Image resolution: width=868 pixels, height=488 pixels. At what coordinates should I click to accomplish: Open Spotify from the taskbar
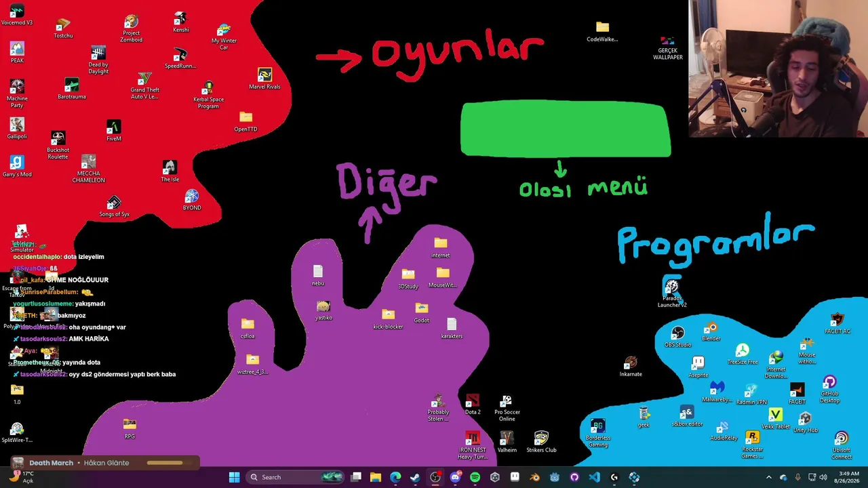475,477
